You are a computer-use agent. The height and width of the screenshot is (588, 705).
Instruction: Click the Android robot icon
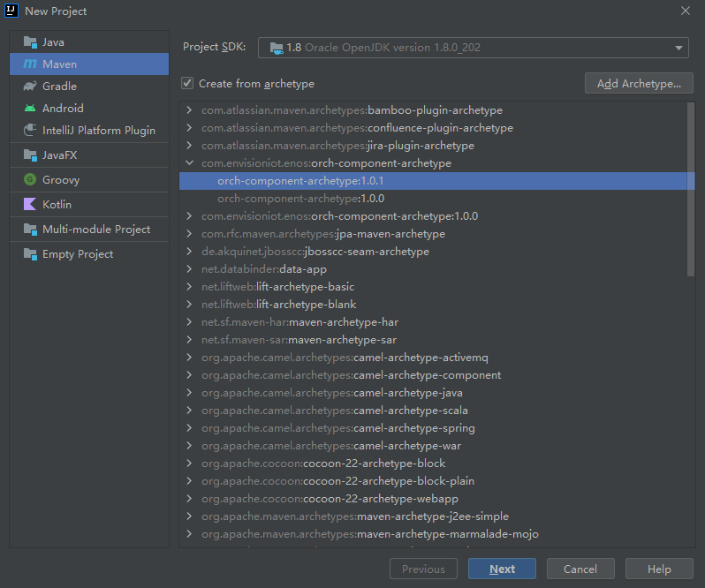[30, 109]
